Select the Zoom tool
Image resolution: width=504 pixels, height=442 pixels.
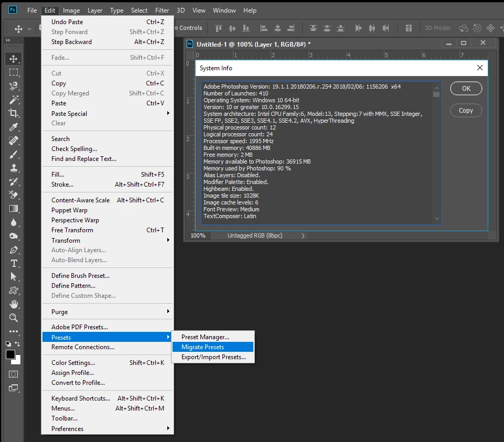point(14,318)
